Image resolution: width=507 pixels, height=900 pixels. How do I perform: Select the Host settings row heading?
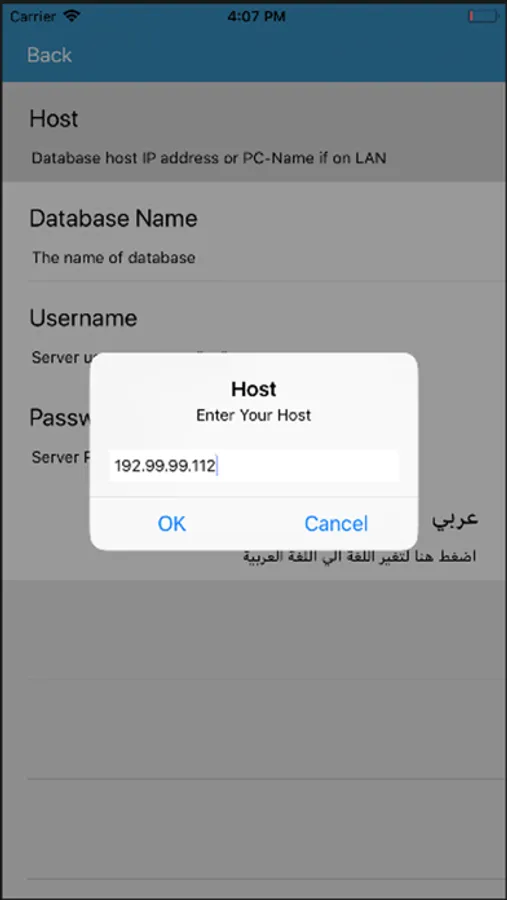click(x=54, y=119)
